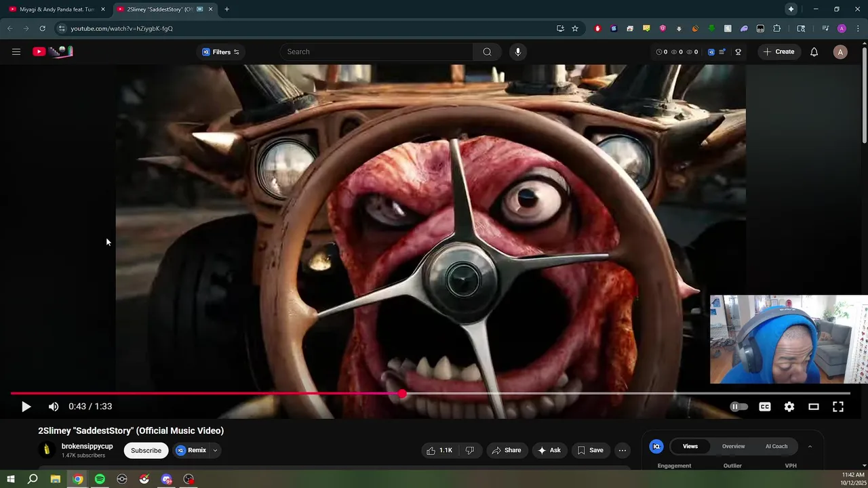Open Chrome extensions puzzle icon
Screen dimensions: 868x488
[x=777, y=28]
